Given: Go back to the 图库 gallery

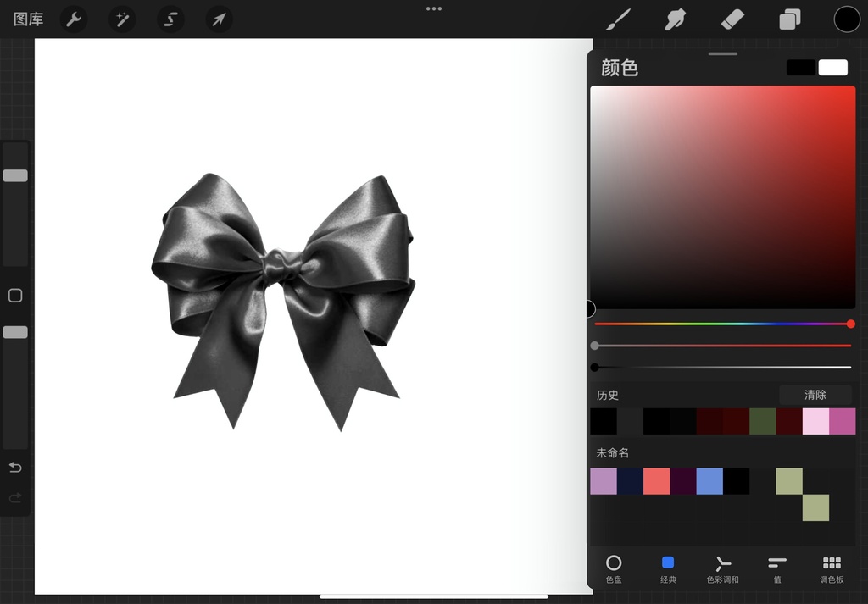Looking at the screenshot, I should click(x=27, y=19).
